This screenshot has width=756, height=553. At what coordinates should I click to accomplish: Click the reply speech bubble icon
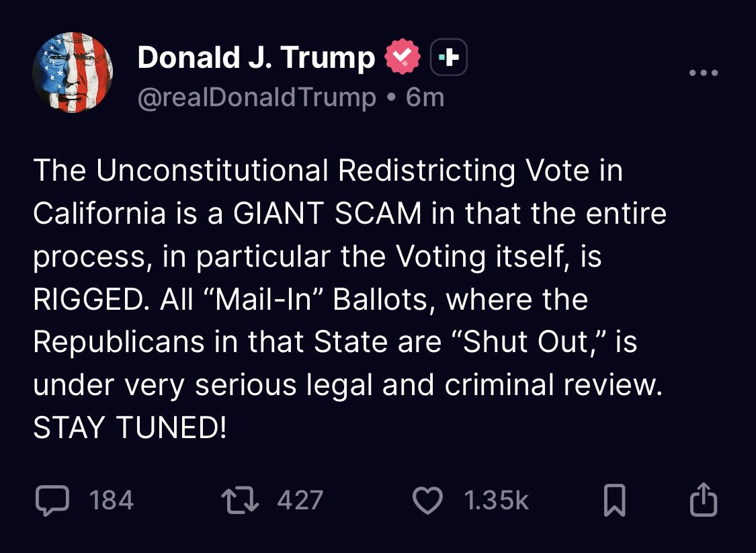pyautogui.click(x=52, y=501)
